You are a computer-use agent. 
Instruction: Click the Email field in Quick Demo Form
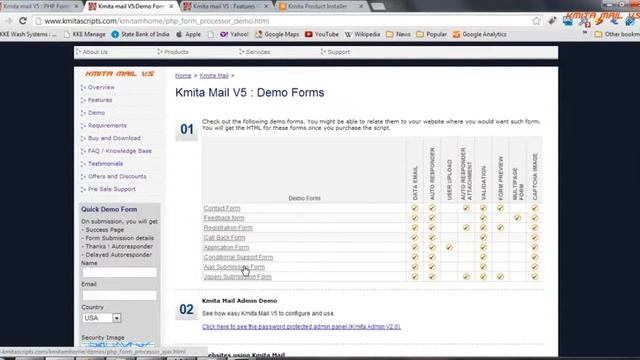[x=119, y=295]
